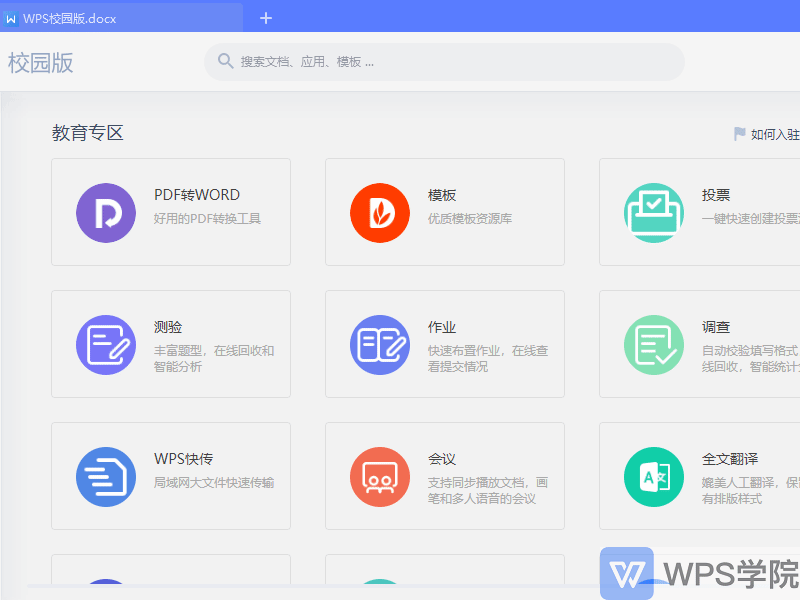Open the 作业 homework book icon

click(x=380, y=345)
